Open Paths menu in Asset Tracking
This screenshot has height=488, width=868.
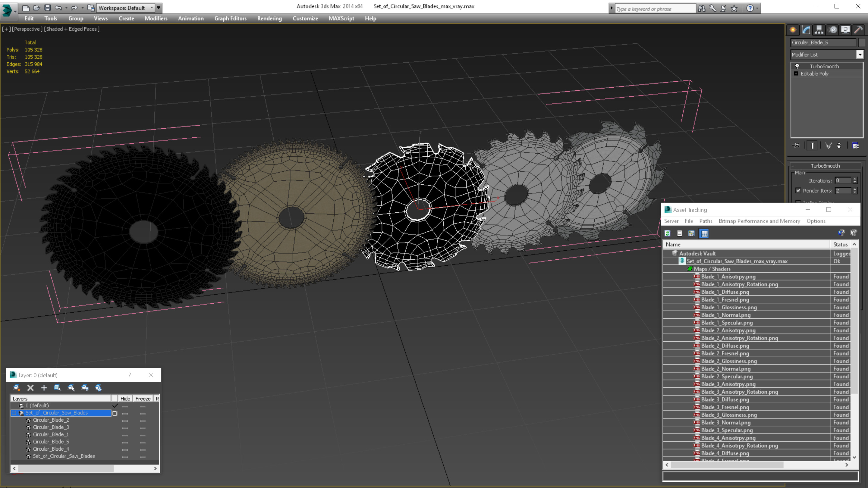(x=706, y=221)
